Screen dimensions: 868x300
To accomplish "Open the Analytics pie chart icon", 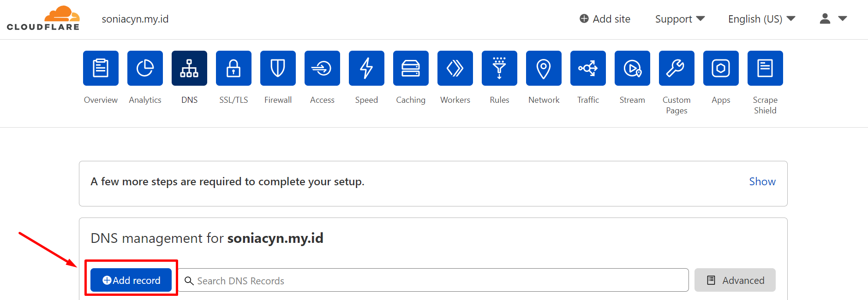I will 145,68.
